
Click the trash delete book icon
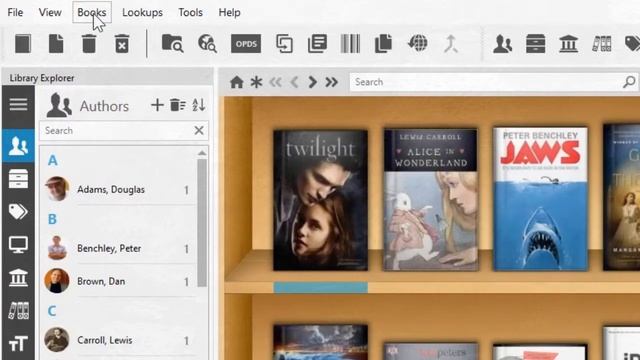click(89, 44)
